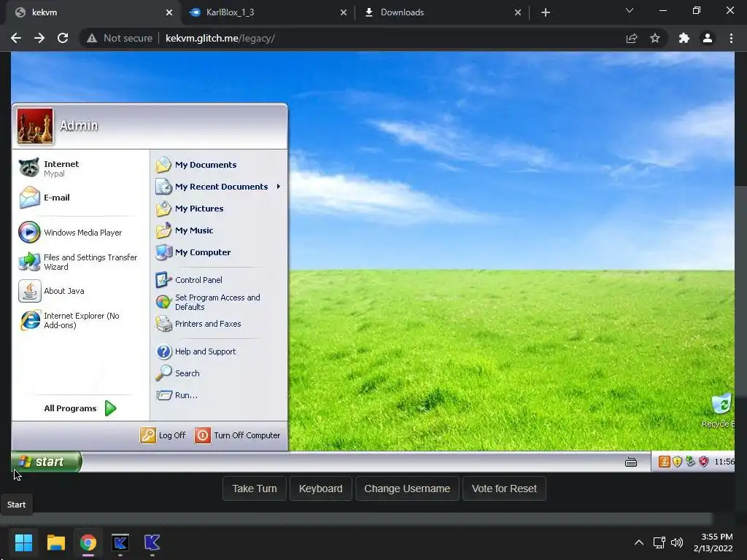
Task: Click Change Username button
Action: click(407, 489)
